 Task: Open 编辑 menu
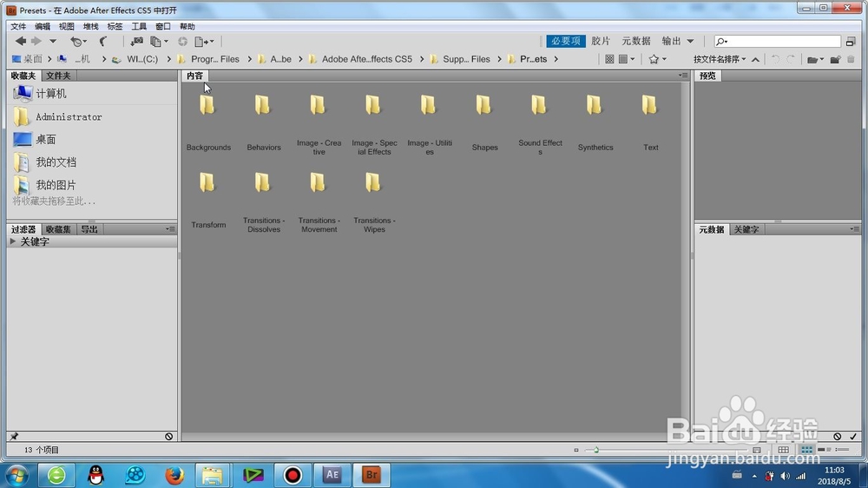pos(42,26)
